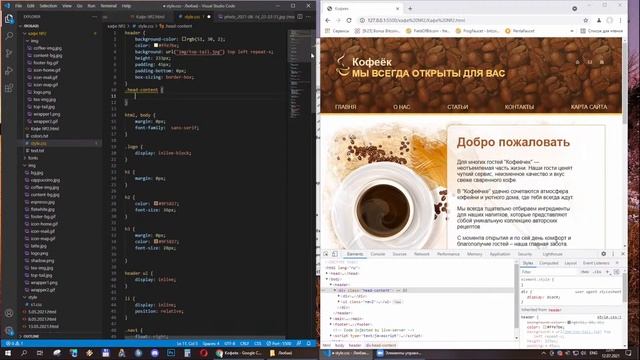The width and height of the screenshot is (640, 360).
Task: Open the Selection menu in VS Code
Action: [x=48, y=6]
